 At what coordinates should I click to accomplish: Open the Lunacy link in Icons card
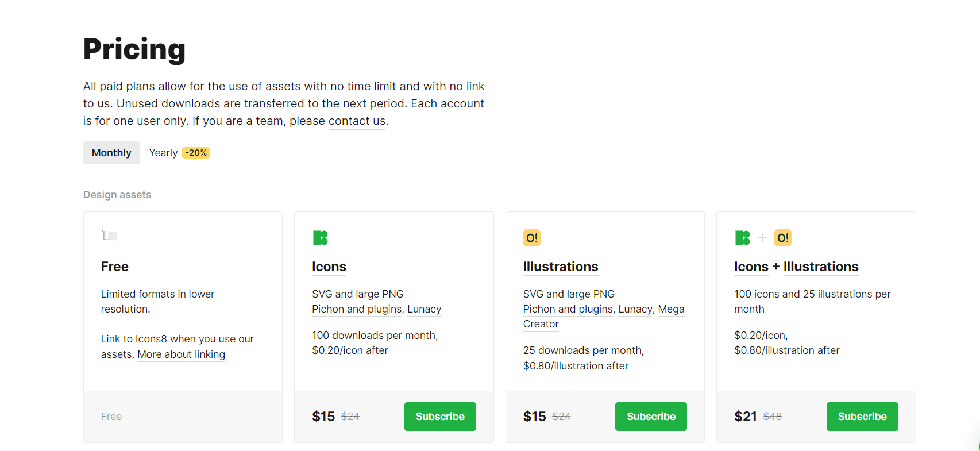424,309
